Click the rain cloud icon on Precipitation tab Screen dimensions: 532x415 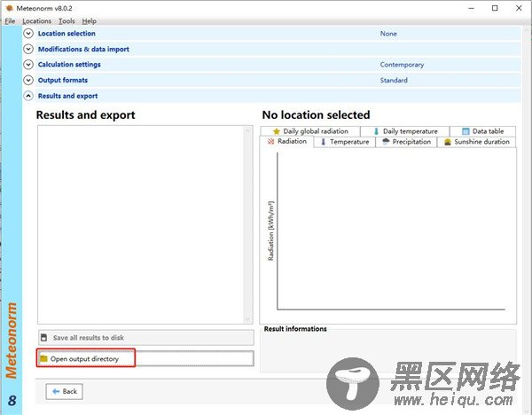click(386, 142)
